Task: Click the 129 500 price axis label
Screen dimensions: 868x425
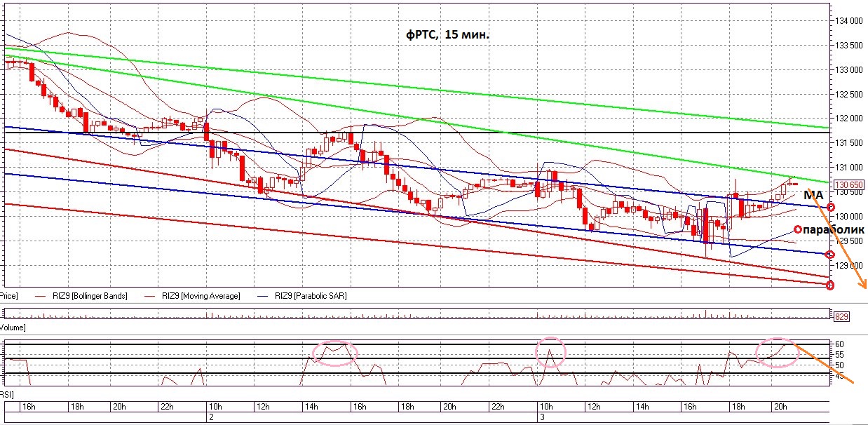Action: tap(848, 241)
